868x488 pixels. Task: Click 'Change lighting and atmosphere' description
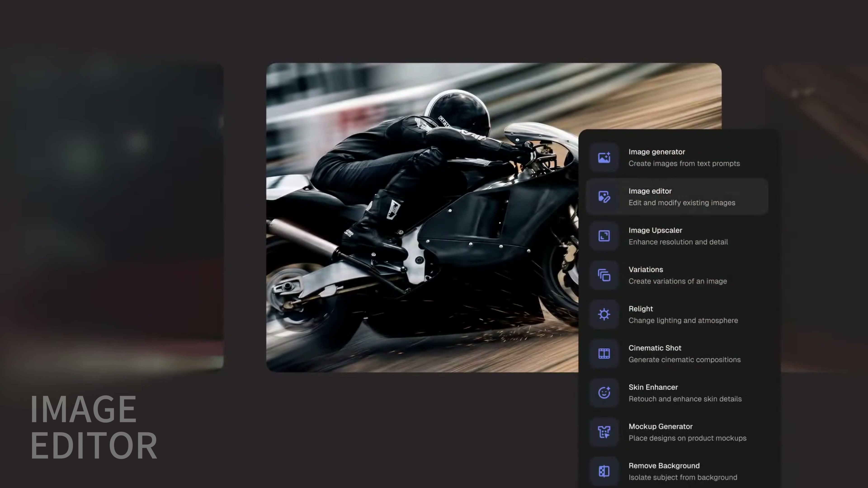[x=683, y=321]
